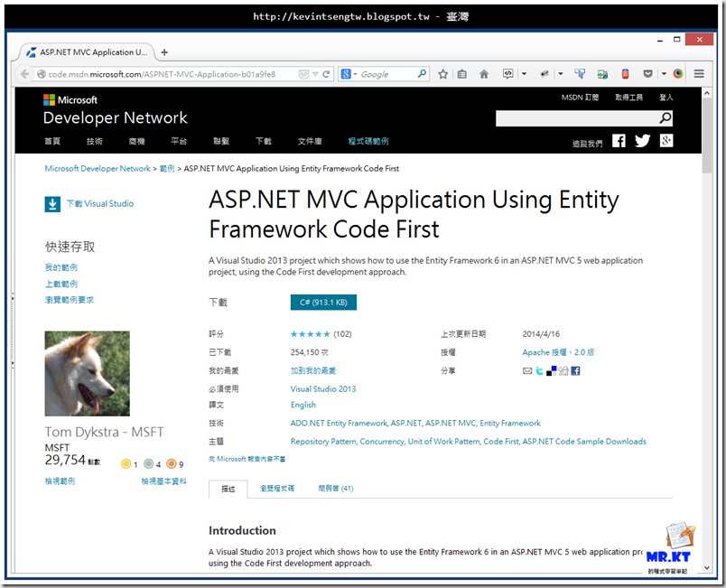Share this sample on Facebook icon
This screenshot has width=726, height=588.
[575, 371]
